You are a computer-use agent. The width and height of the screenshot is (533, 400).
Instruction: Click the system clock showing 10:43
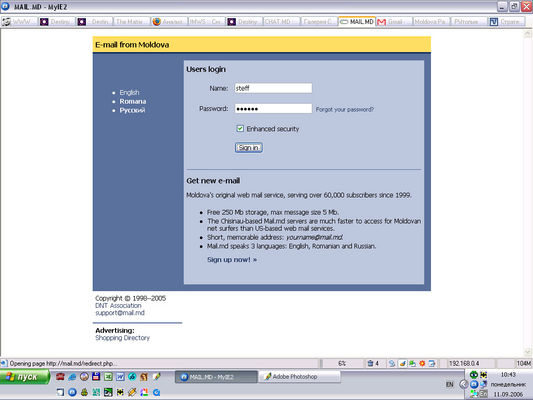[x=508, y=375]
